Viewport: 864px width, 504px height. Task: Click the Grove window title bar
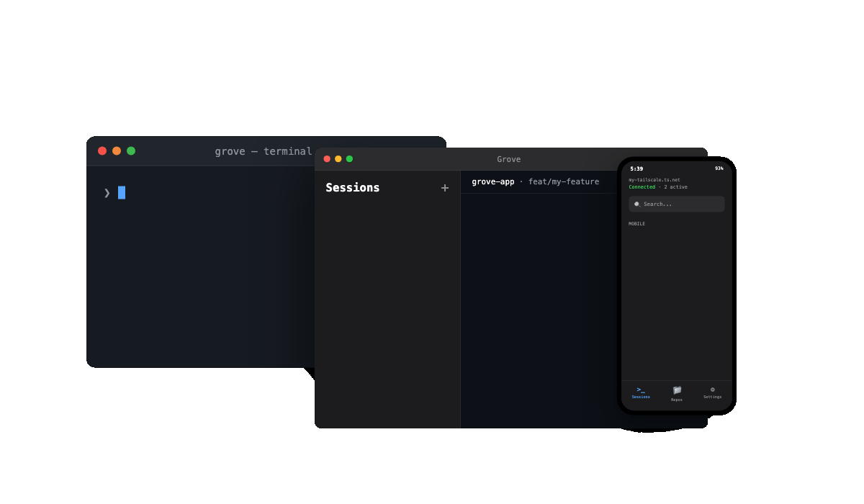[509, 159]
